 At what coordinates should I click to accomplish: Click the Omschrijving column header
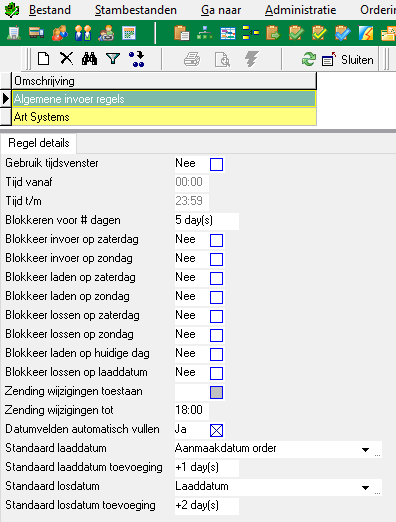(x=164, y=81)
